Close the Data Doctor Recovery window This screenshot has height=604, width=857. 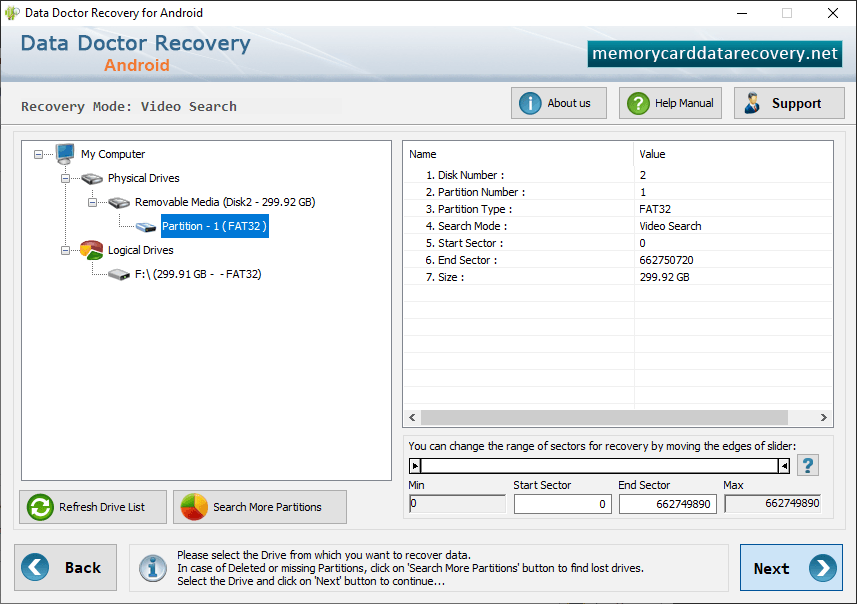click(832, 13)
